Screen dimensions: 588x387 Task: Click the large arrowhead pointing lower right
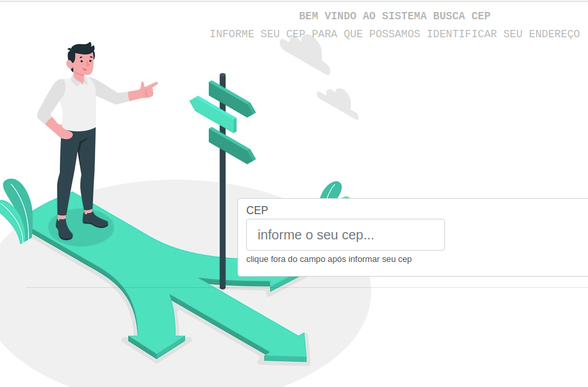(287, 348)
